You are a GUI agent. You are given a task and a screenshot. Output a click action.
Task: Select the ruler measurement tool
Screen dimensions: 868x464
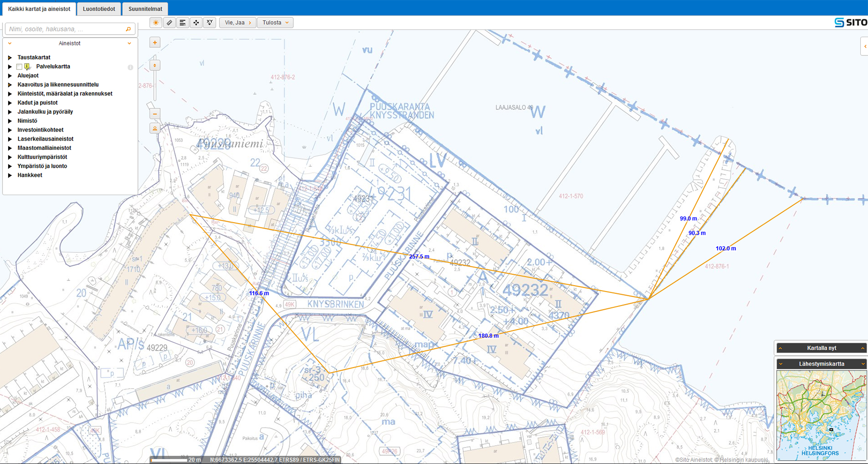[x=169, y=23]
